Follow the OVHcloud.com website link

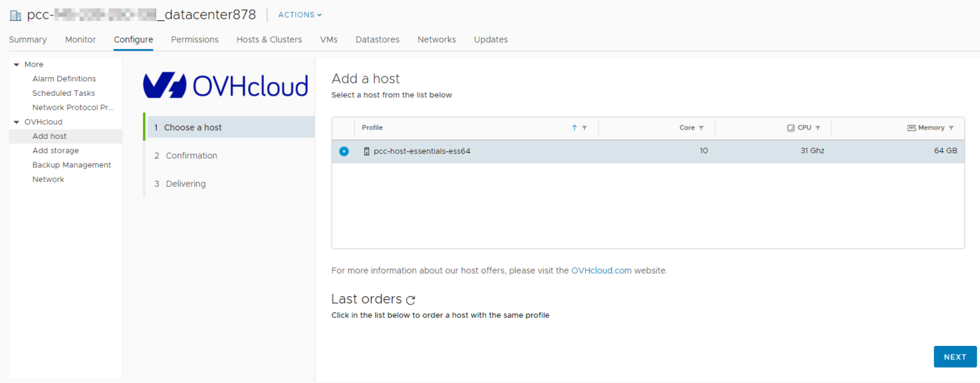click(x=601, y=270)
